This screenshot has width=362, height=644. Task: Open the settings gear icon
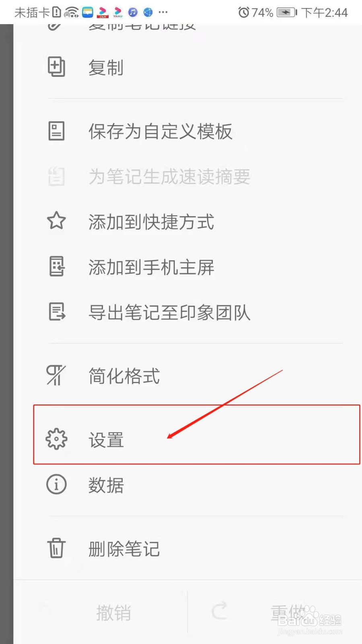(56, 439)
